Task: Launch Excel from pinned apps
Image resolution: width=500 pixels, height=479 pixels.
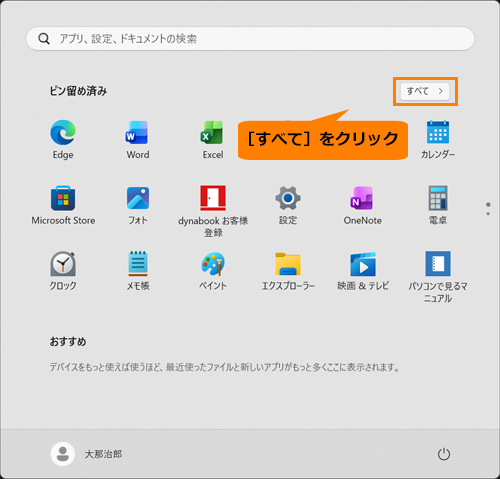Action: click(x=213, y=139)
